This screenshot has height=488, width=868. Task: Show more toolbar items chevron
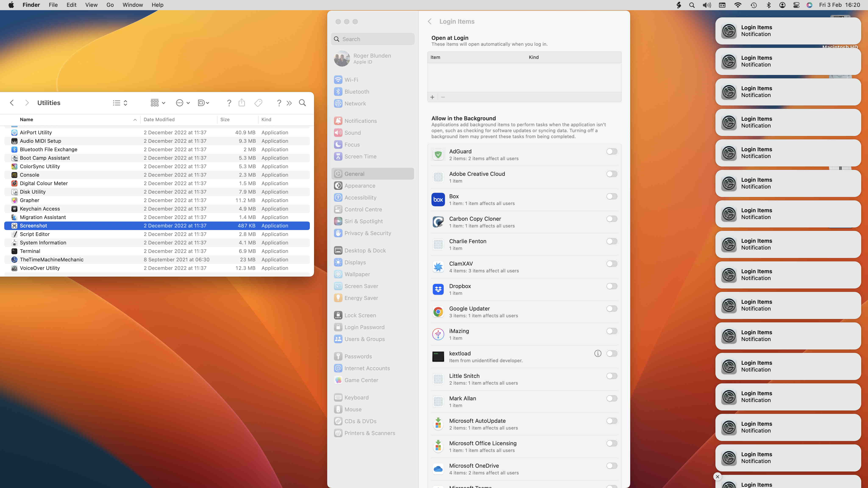(289, 103)
